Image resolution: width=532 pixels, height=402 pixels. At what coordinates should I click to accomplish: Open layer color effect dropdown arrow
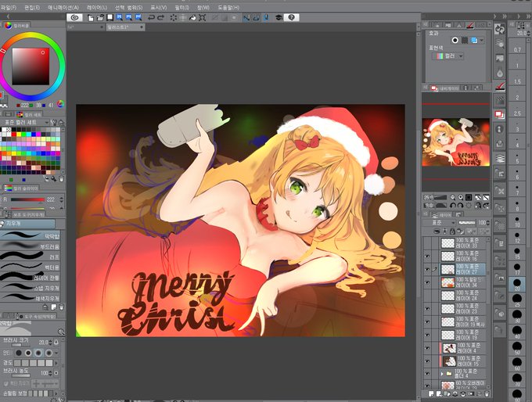(x=481, y=41)
